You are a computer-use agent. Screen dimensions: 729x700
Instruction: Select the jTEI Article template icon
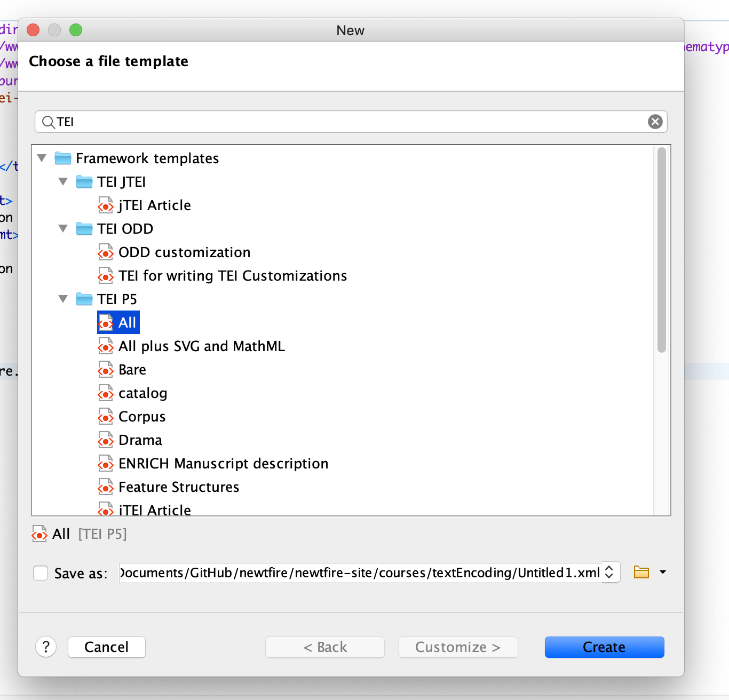coord(106,205)
